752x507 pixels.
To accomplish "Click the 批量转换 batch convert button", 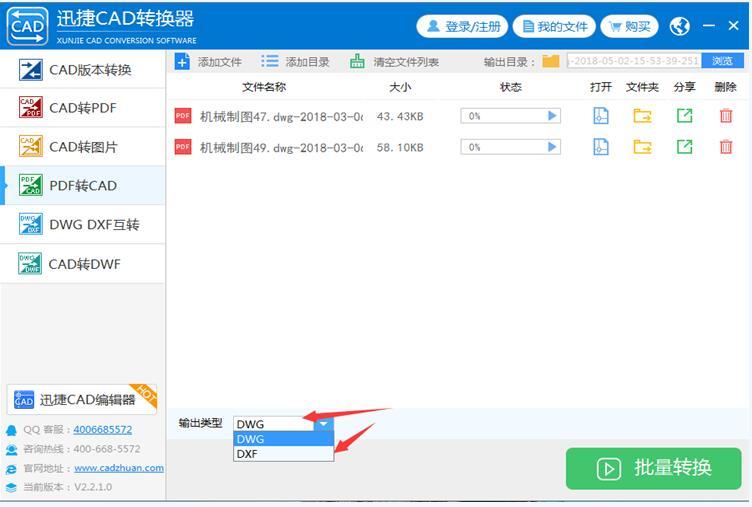I will [654, 468].
